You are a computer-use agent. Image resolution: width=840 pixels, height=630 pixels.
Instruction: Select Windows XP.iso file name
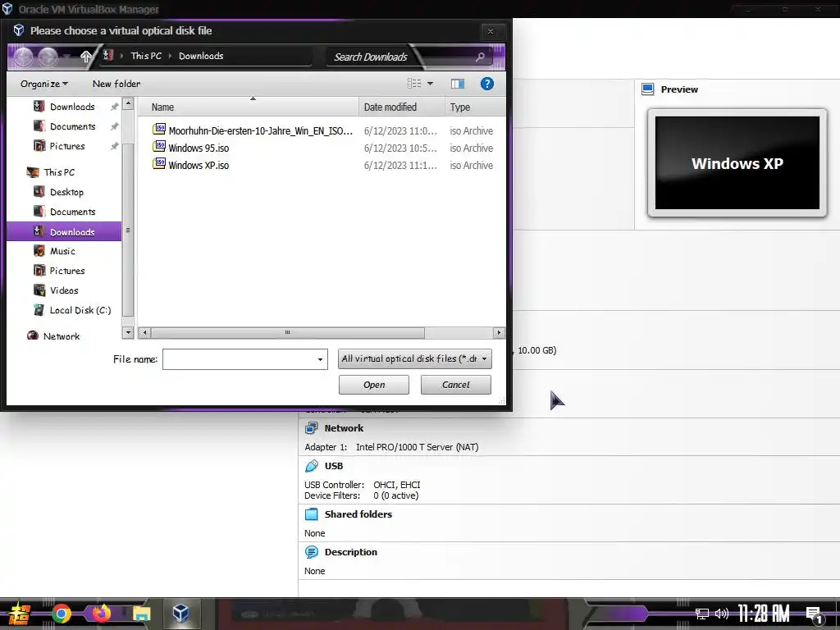tap(199, 165)
